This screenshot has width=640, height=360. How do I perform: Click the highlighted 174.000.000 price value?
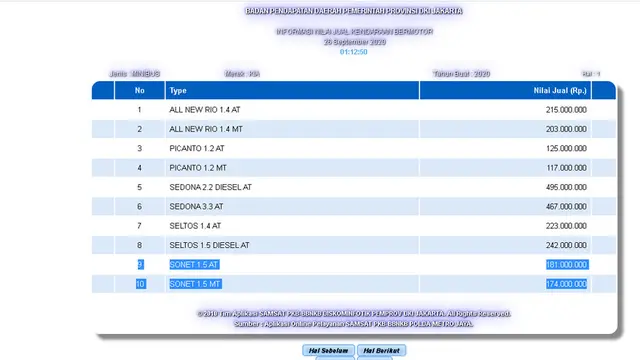tap(567, 284)
